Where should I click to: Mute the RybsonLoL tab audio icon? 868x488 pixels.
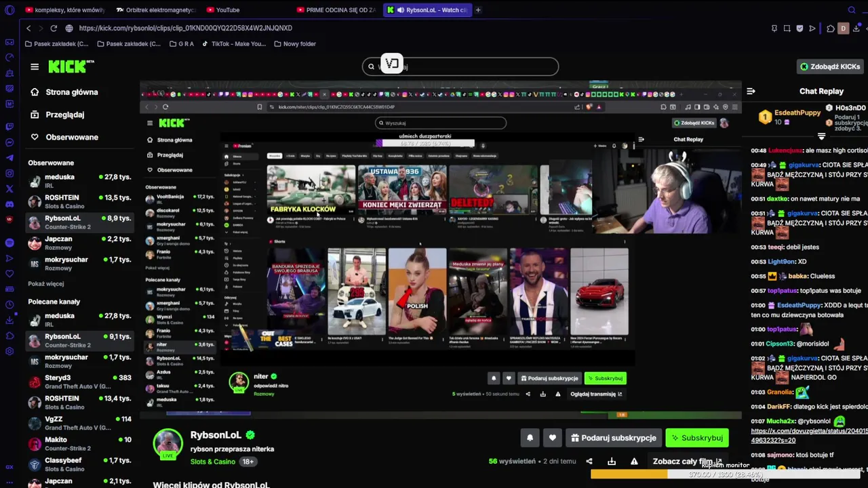(x=400, y=9)
